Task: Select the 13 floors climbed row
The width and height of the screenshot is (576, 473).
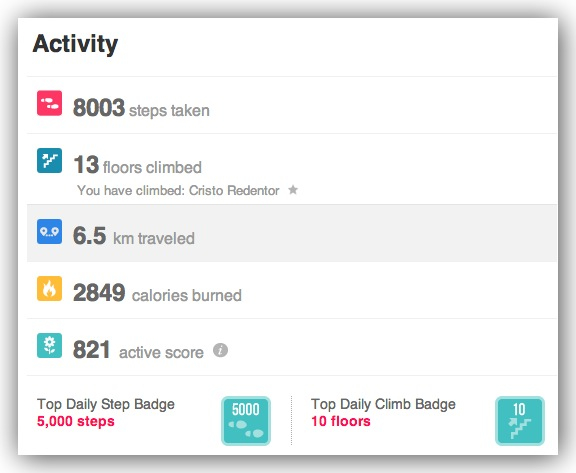Action: [x=292, y=169]
